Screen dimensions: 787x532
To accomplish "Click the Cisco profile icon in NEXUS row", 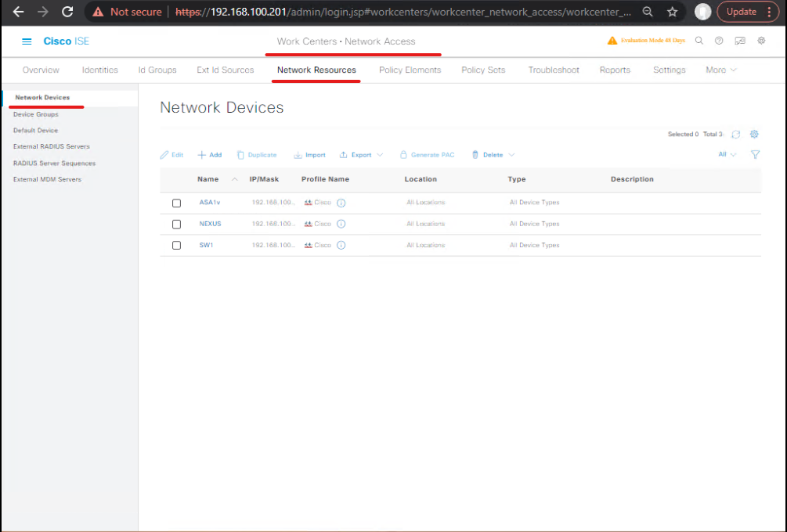I will (x=309, y=224).
